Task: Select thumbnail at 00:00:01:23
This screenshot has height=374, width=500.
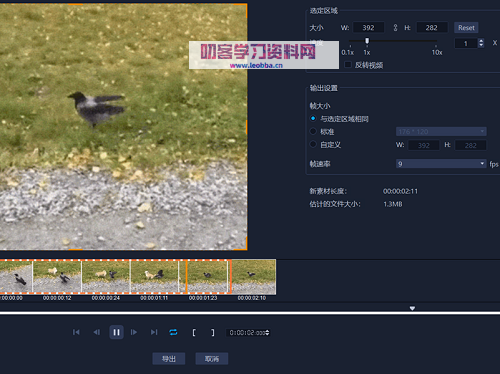Action: click(x=203, y=277)
